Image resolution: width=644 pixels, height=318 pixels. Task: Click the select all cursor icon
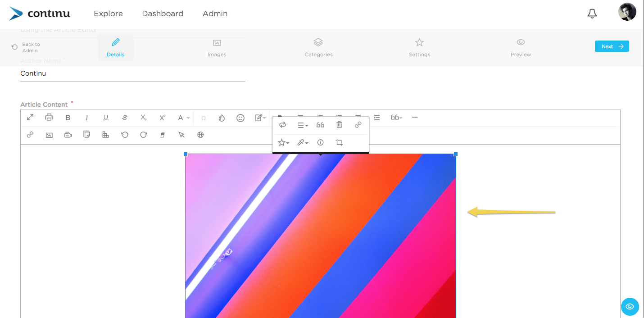[x=181, y=135]
